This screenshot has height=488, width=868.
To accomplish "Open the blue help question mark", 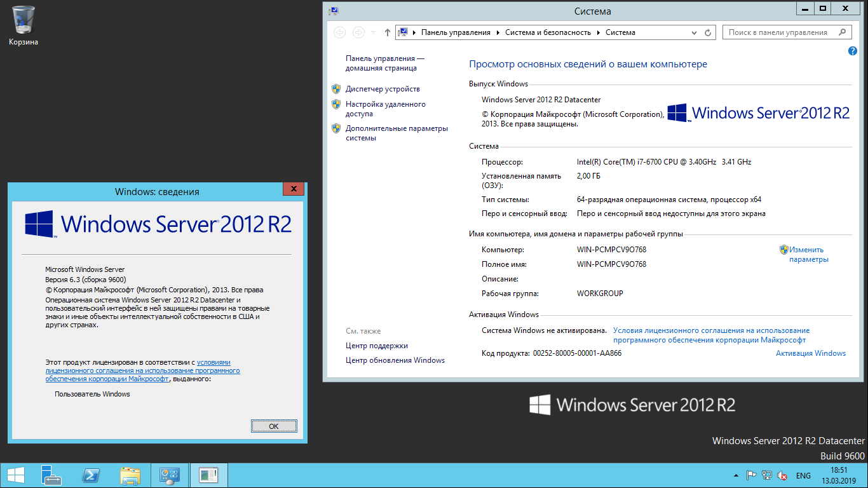I will (853, 51).
